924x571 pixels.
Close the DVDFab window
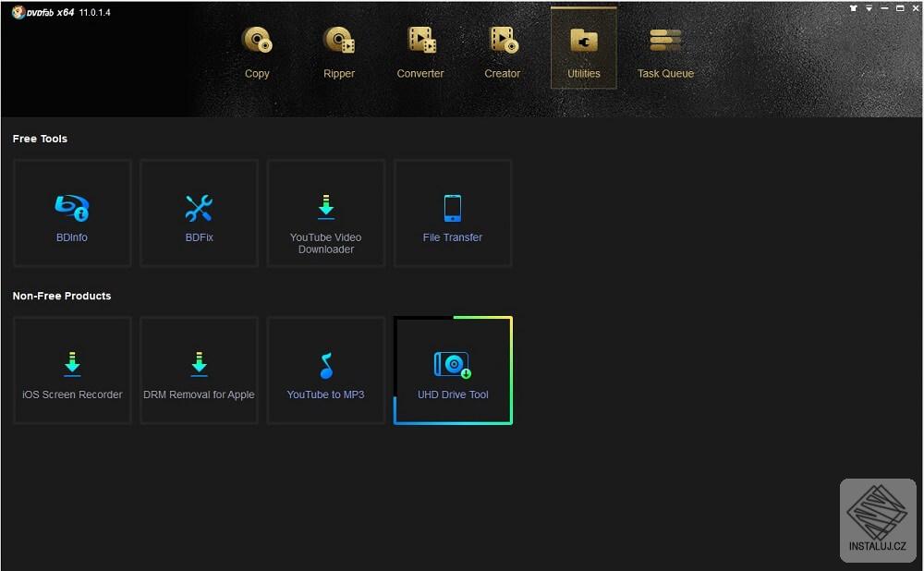916,8
